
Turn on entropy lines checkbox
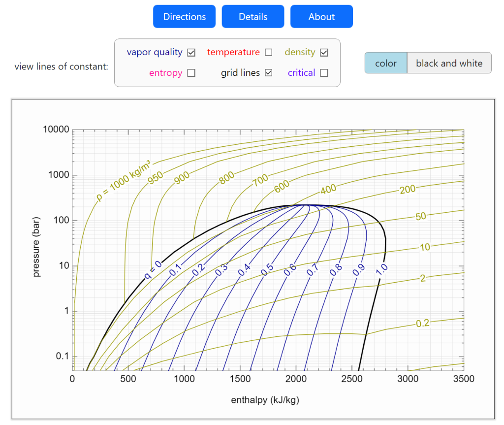(x=191, y=73)
